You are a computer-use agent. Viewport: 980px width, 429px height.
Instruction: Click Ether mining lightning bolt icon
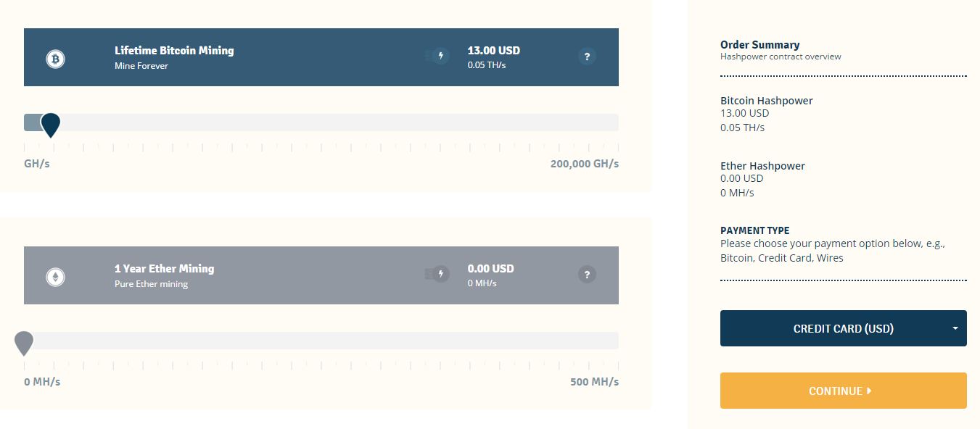[440, 274]
